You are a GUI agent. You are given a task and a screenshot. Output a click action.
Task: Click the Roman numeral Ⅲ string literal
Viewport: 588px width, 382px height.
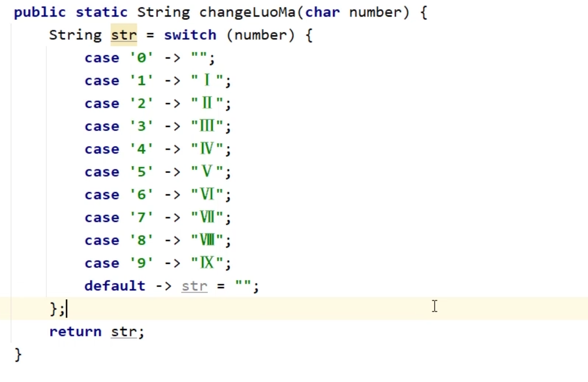[x=207, y=127]
